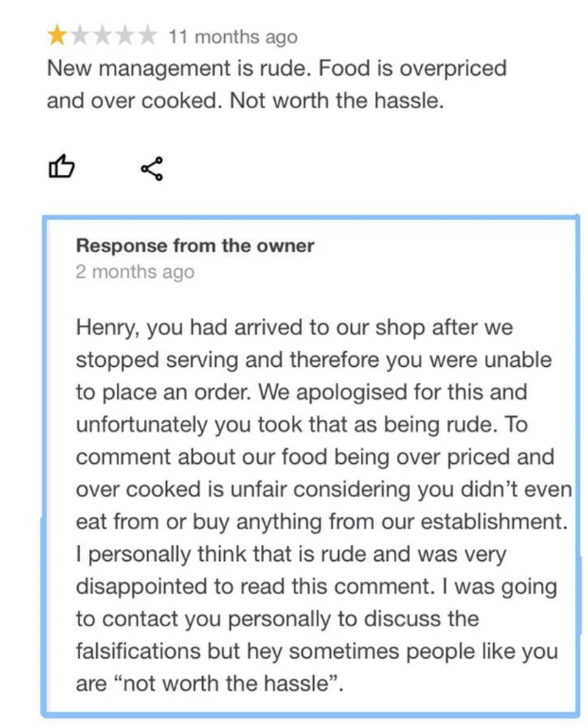Click the fourth star in the rating
This screenshot has width=588, height=727.
tap(125, 35)
